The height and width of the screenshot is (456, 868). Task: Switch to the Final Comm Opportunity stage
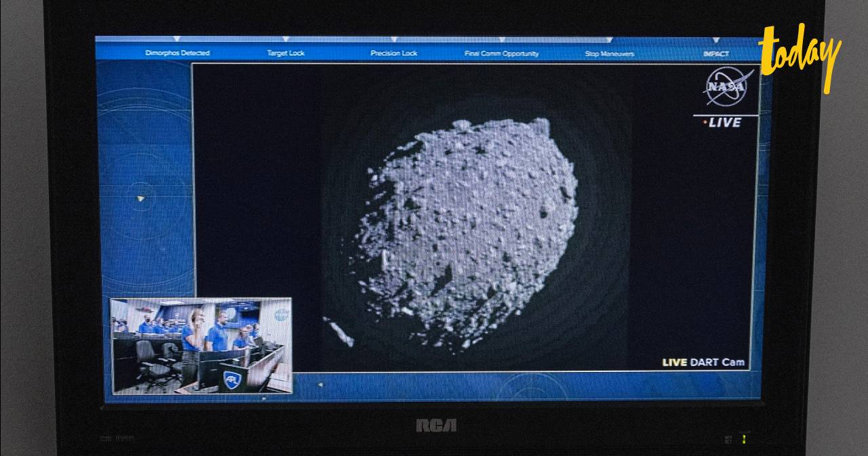coord(502,54)
